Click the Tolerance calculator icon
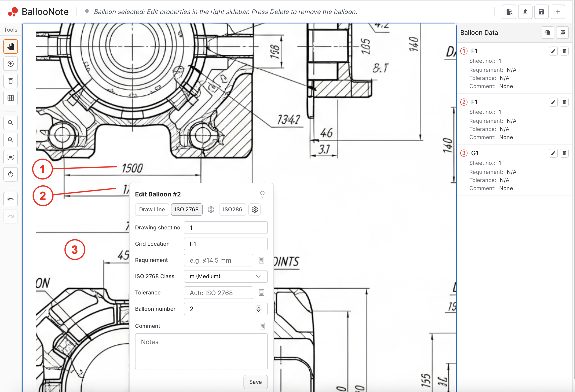 tap(262, 293)
